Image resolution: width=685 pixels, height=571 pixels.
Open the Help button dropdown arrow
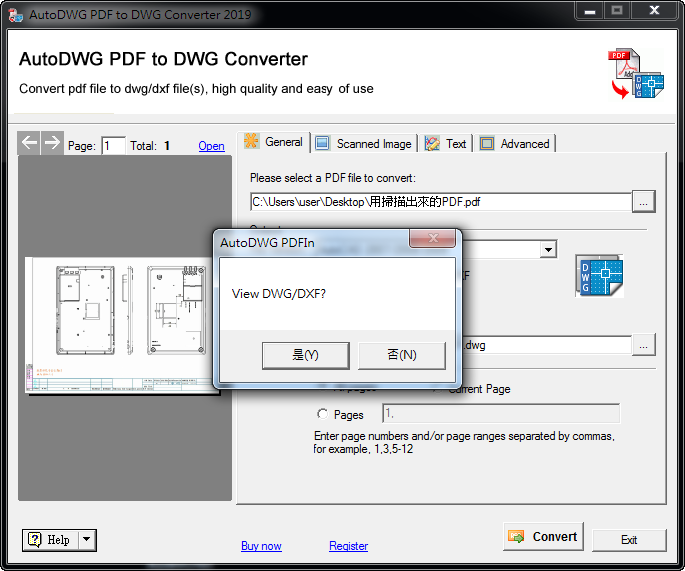coord(87,540)
